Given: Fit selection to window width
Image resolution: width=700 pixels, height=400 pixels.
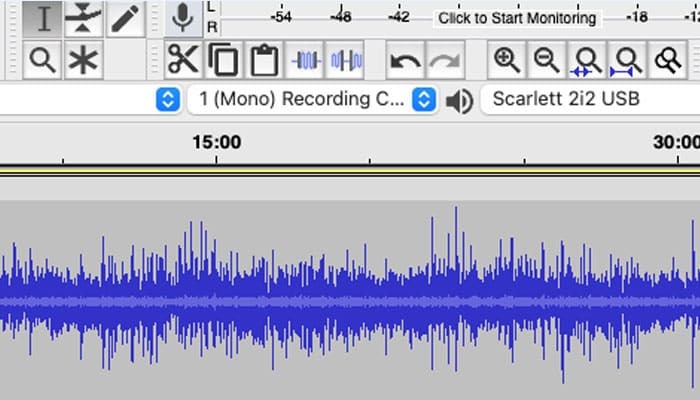Looking at the screenshot, I should pos(587,60).
